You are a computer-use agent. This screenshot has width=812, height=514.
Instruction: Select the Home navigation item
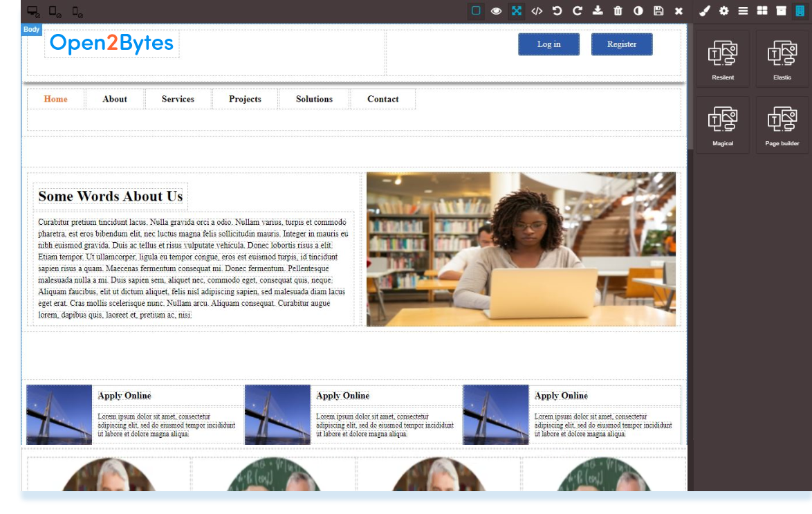tap(56, 99)
